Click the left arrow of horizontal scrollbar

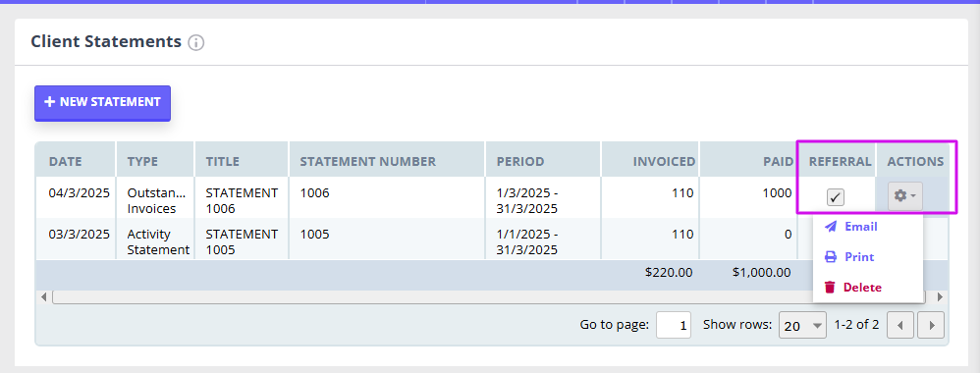coord(44,297)
